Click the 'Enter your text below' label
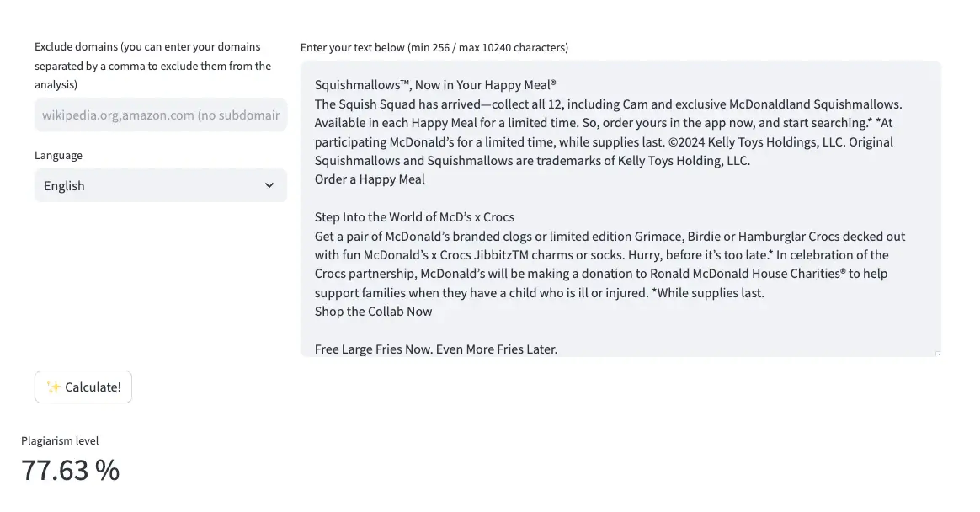The height and width of the screenshot is (512, 980). [434, 48]
